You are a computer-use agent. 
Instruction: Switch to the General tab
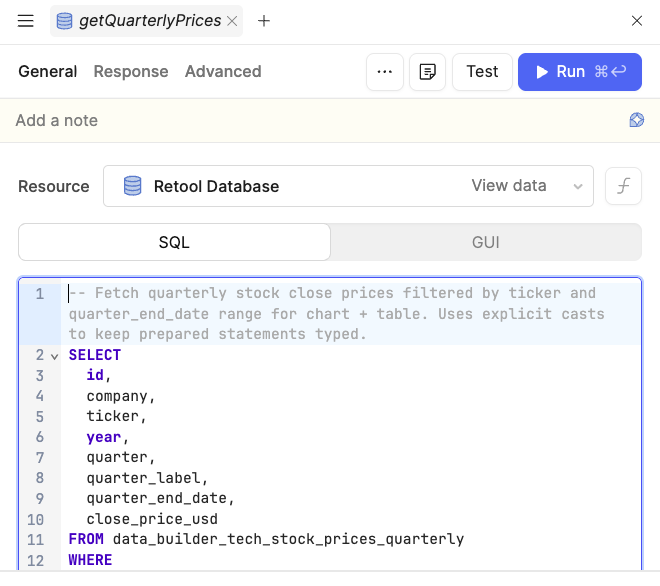pos(48,72)
